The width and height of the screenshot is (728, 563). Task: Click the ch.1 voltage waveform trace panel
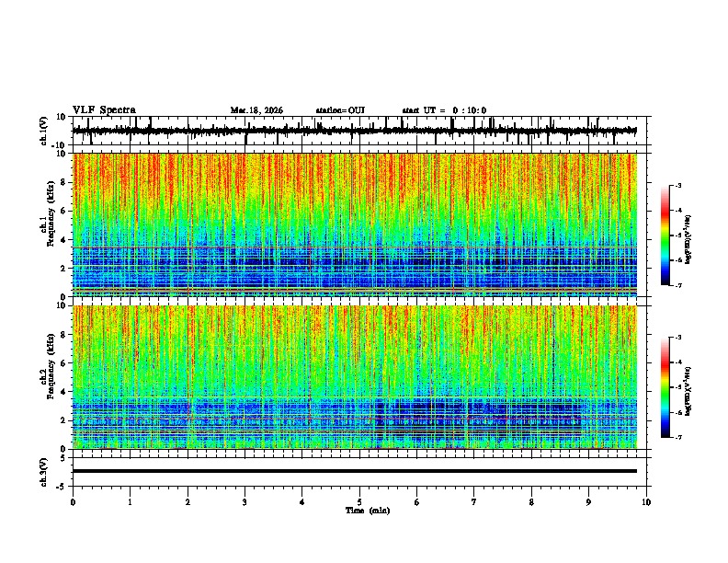coord(359,131)
